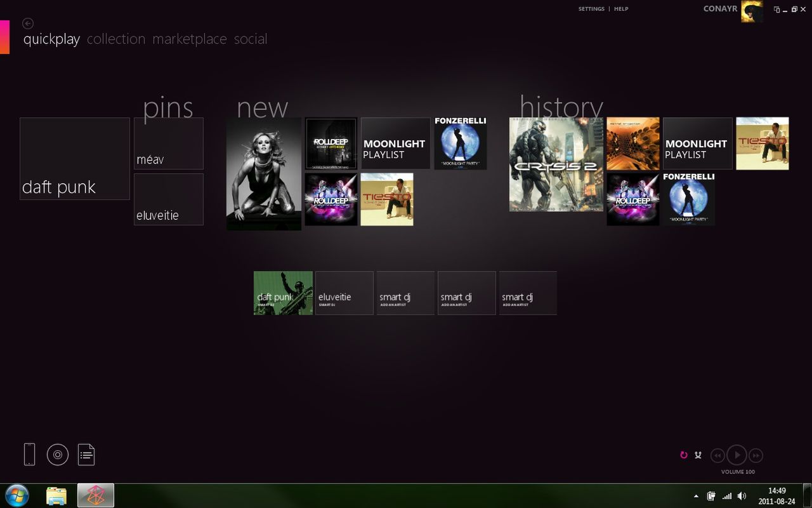This screenshot has width=812, height=508.
Task: Open purple Roll Deep album in new
Action: [x=331, y=199]
